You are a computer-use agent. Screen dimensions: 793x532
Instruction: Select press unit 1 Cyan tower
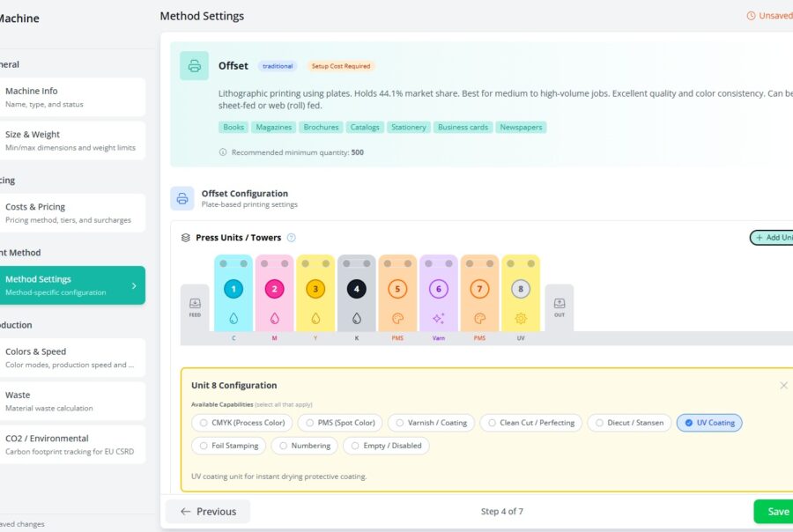tap(233, 288)
